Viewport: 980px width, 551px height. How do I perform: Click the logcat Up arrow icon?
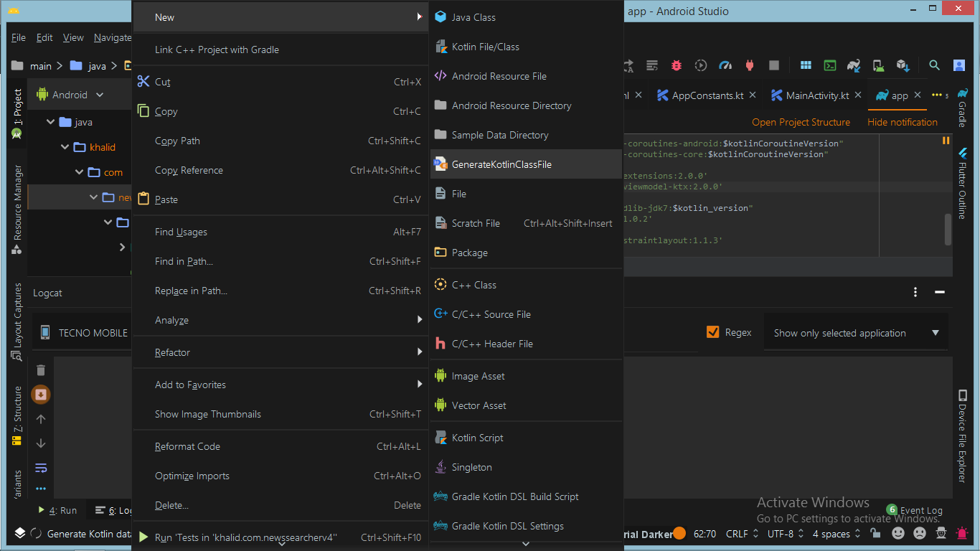[x=41, y=419]
